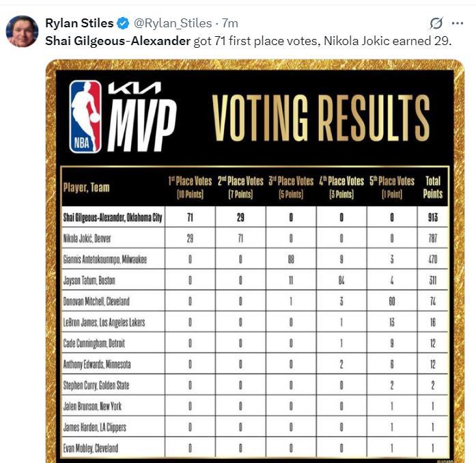
Task: Click Rylan Stiles profile avatar
Action: coord(22,31)
